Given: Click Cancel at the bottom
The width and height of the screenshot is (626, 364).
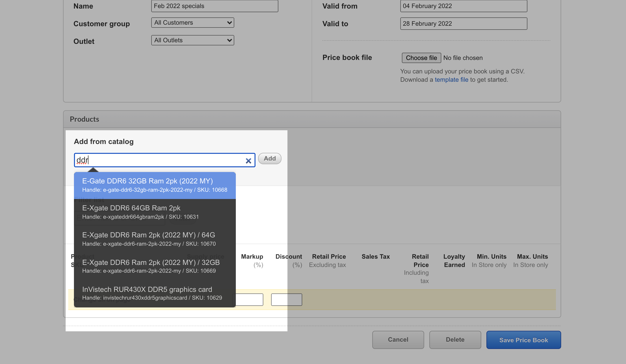Looking at the screenshot, I should (398, 340).
